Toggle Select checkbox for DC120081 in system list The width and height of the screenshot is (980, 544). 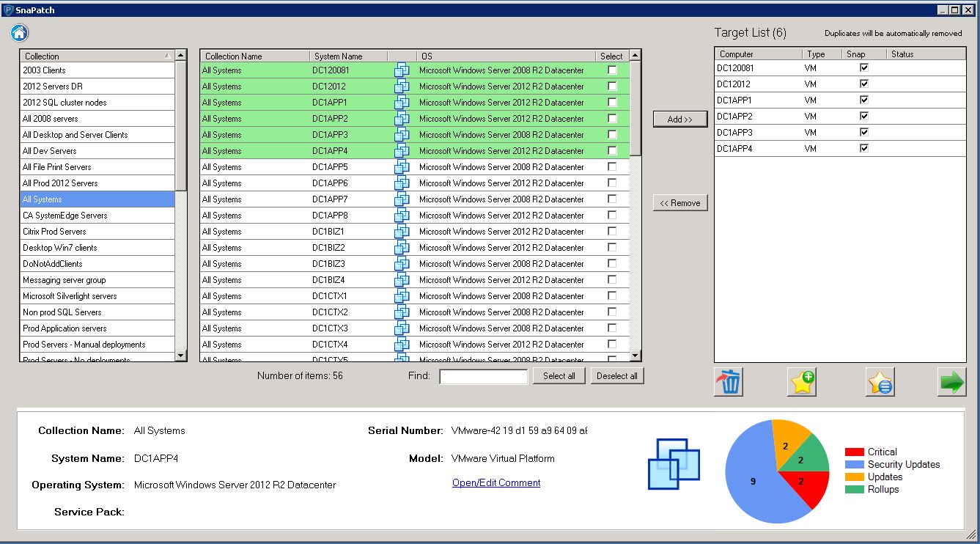[612, 70]
